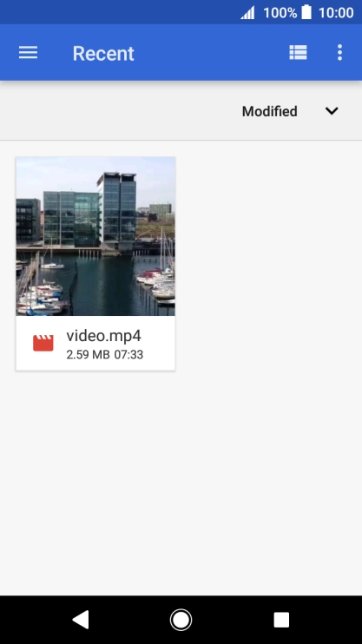Tap the 07:33 modified time label
Image resolution: width=362 pixels, height=644 pixels.
[x=128, y=354]
